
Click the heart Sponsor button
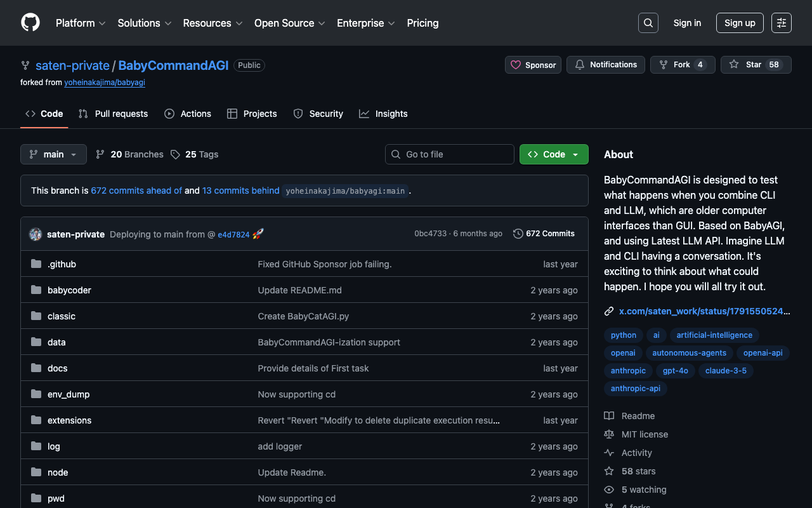(533, 65)
